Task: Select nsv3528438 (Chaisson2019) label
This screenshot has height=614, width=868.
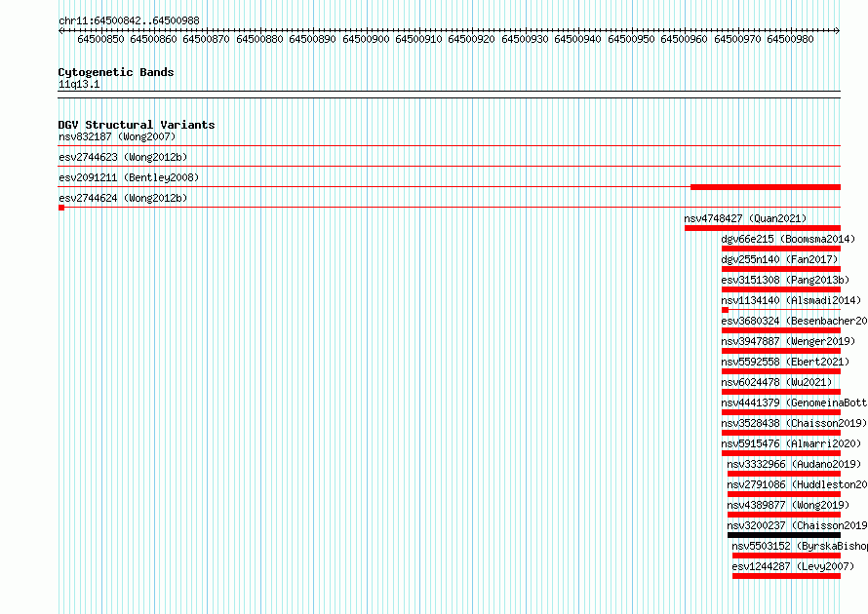Action: [x=794, y=423]
